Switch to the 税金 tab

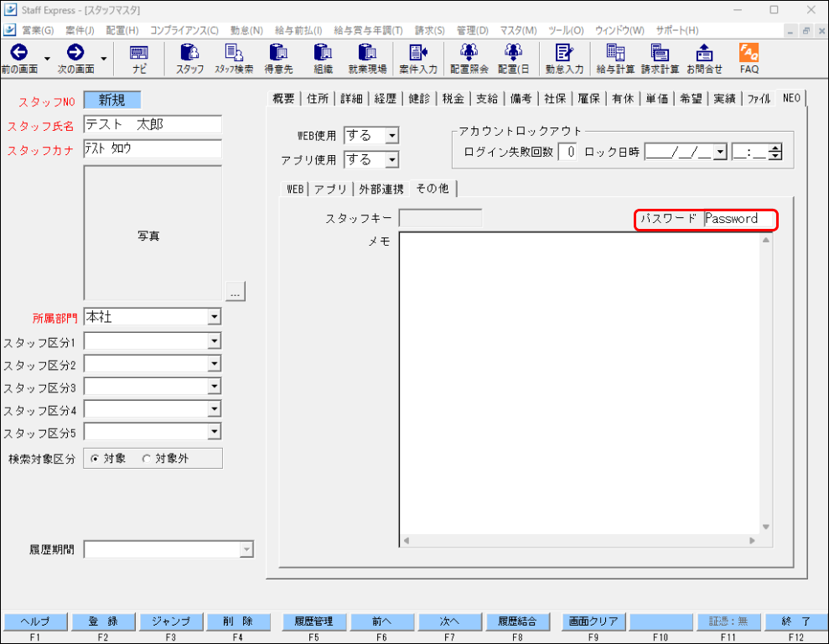[x=453, y=98]
